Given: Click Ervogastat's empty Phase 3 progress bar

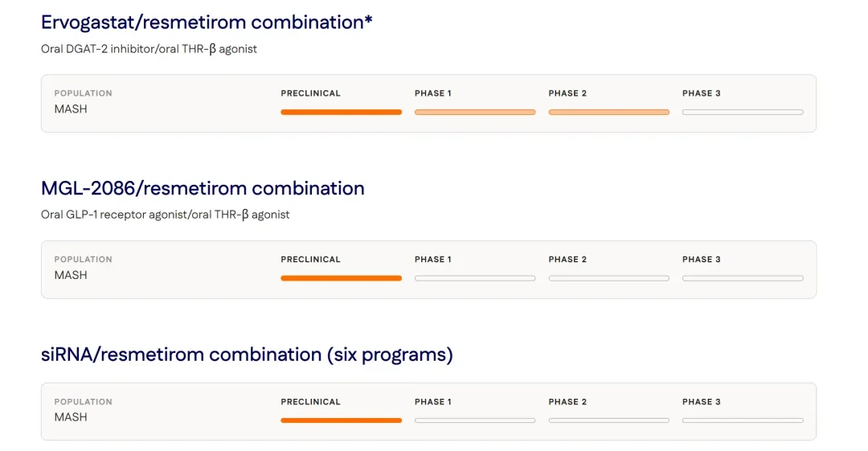Looking at the screenshot, I should tap(743, 112).
